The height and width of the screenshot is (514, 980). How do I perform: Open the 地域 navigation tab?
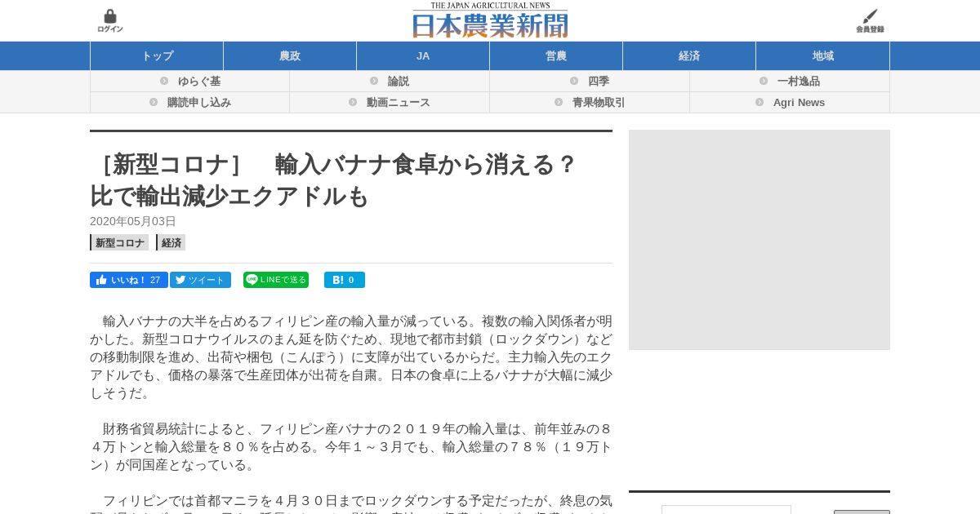823,56
